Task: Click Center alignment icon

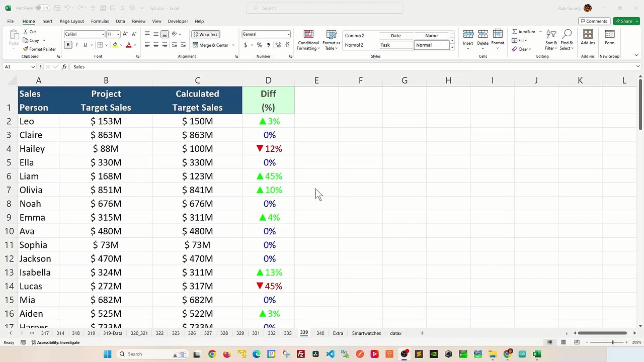Action: [156, 45]
